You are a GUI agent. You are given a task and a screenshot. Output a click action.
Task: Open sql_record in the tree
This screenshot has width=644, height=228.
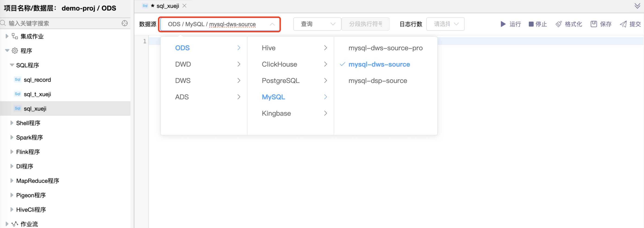tap(37, 80)
